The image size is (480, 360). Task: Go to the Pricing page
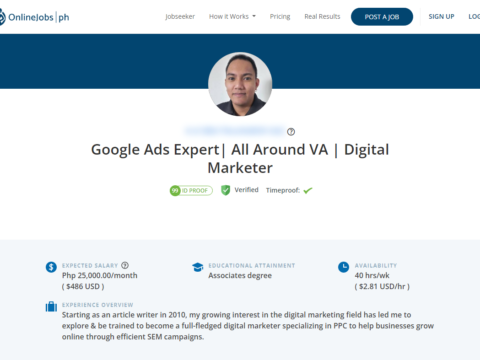[x=280, y=16]
